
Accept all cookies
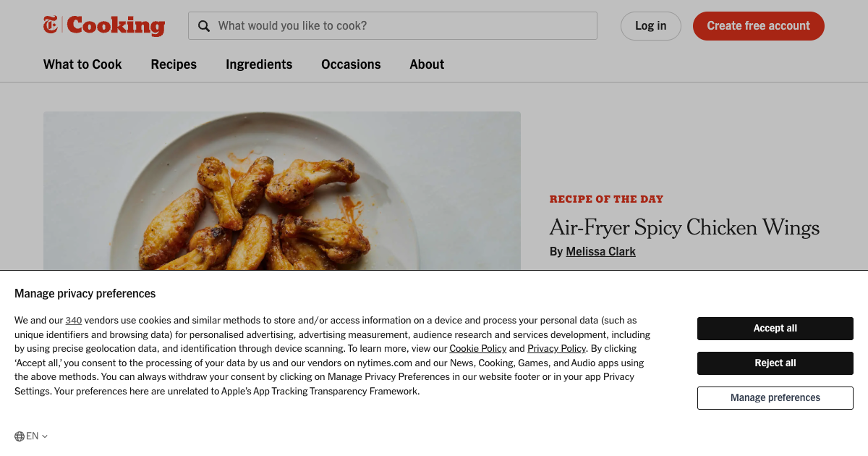pos(775,328)
